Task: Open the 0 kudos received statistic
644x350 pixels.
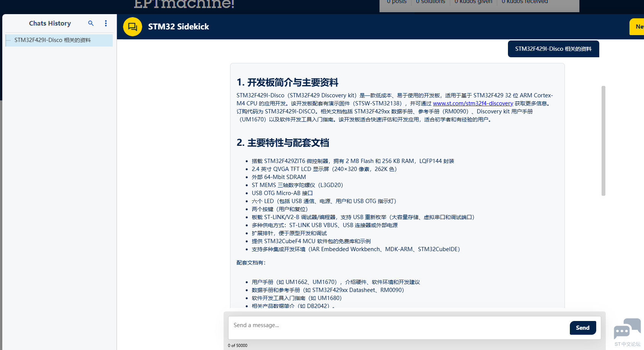Action: pyautogui.click(x=524, y=2)
